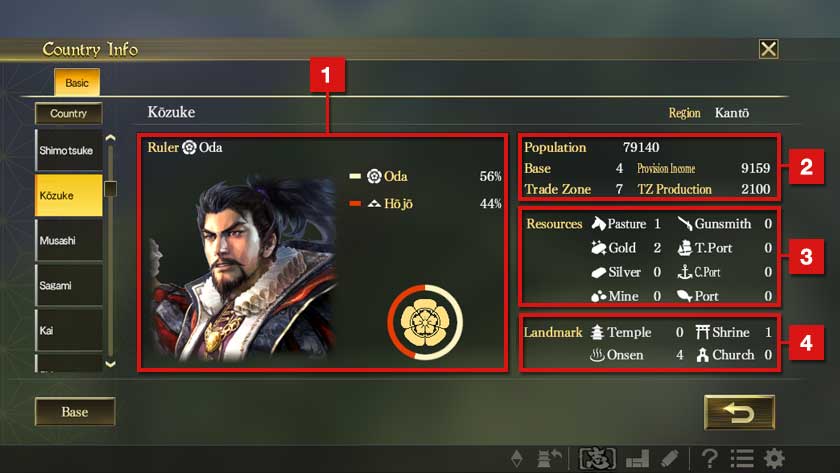The height and width of the screenshot is (473, 840).
Task: Click the castle undo icon in bottom bar
Action: [x=549, y=459]
